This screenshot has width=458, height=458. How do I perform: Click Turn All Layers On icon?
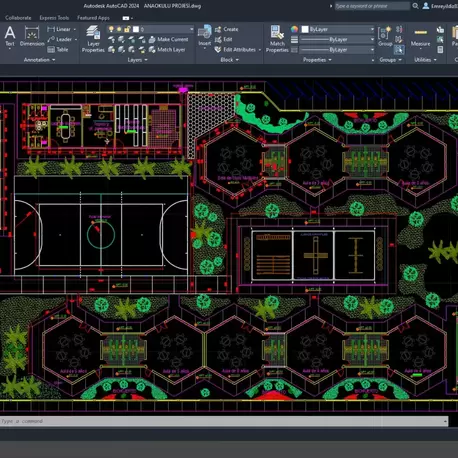pyautogui.click(x=111, y=50)
